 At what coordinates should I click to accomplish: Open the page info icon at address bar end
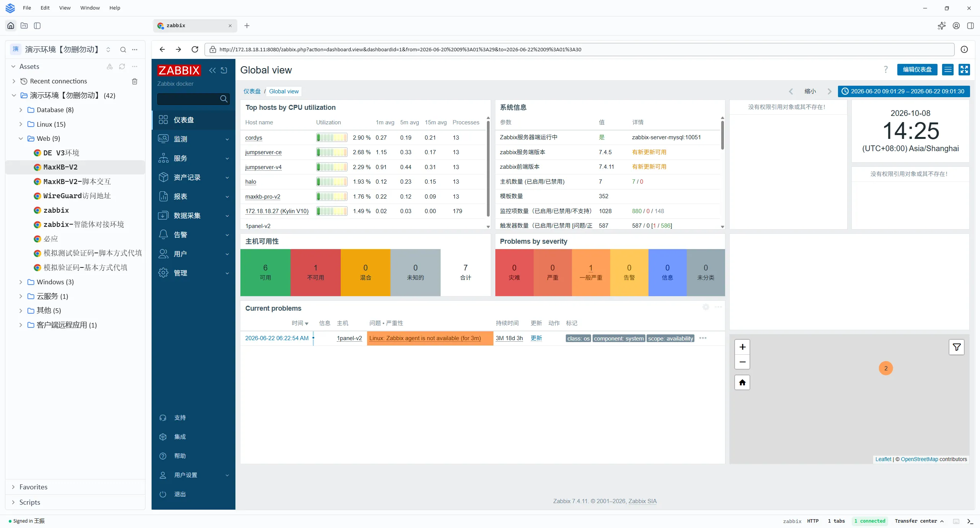pos(964,49)
